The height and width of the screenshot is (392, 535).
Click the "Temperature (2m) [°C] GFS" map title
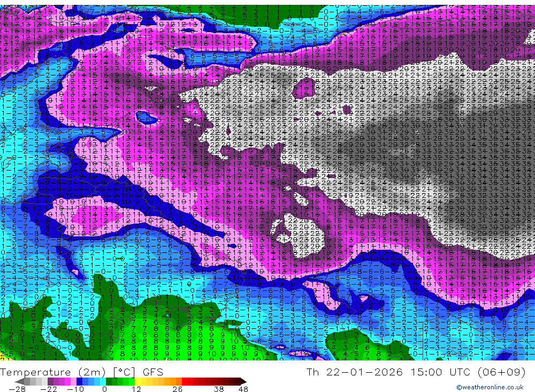(82, 372)
